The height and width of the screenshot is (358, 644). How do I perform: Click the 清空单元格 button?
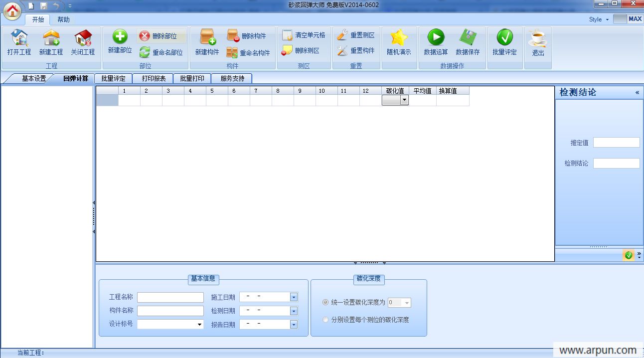click(304, 35)
